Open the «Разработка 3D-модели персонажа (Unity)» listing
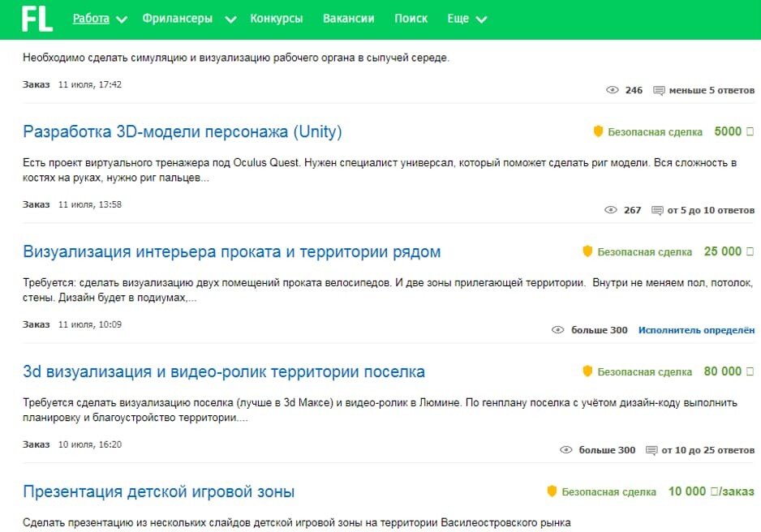Screen dimensions: 761x532 point(183,131)
